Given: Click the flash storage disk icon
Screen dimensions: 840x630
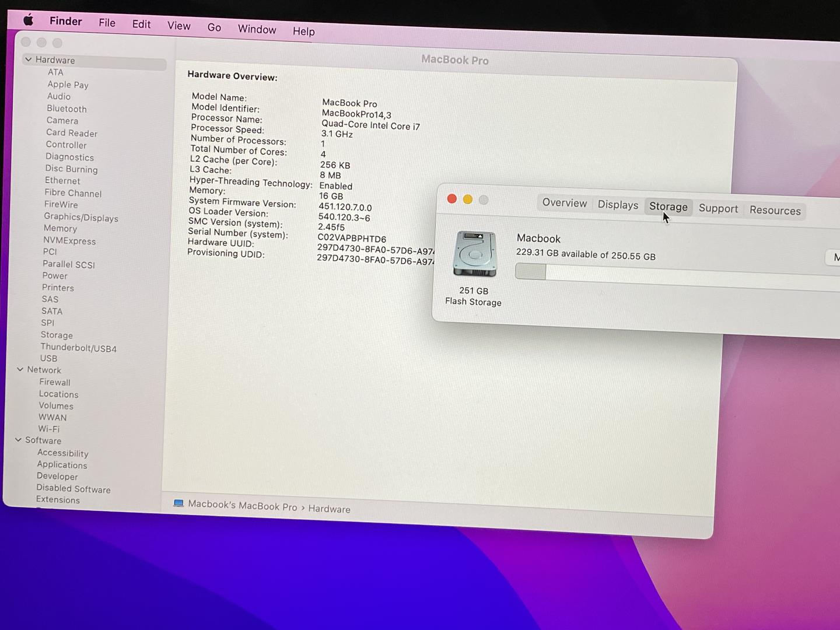Looking at the screenshot, I should coord(475,254).
